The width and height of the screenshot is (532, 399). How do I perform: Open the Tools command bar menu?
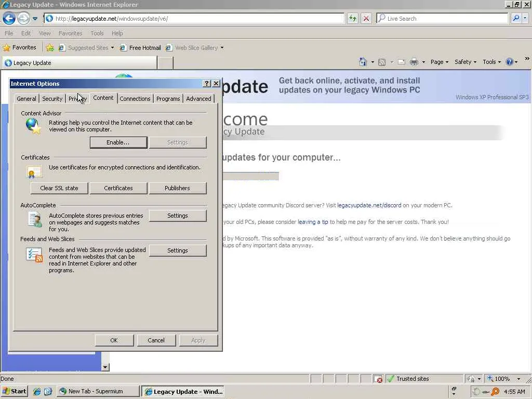click(491, 62)
